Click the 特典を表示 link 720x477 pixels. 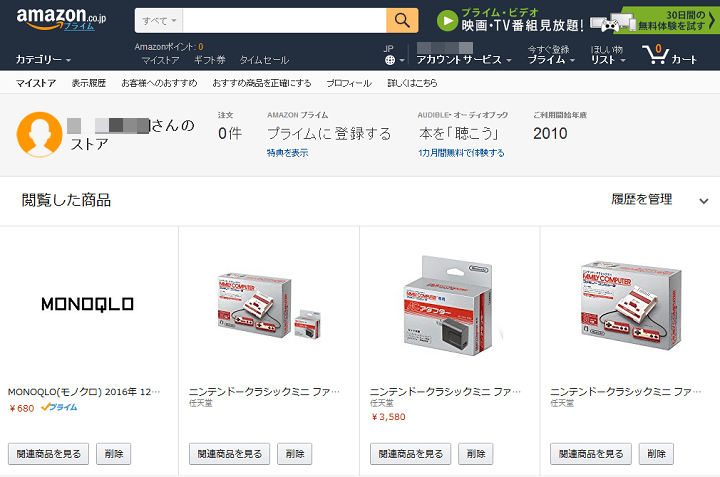click(287, 153)
